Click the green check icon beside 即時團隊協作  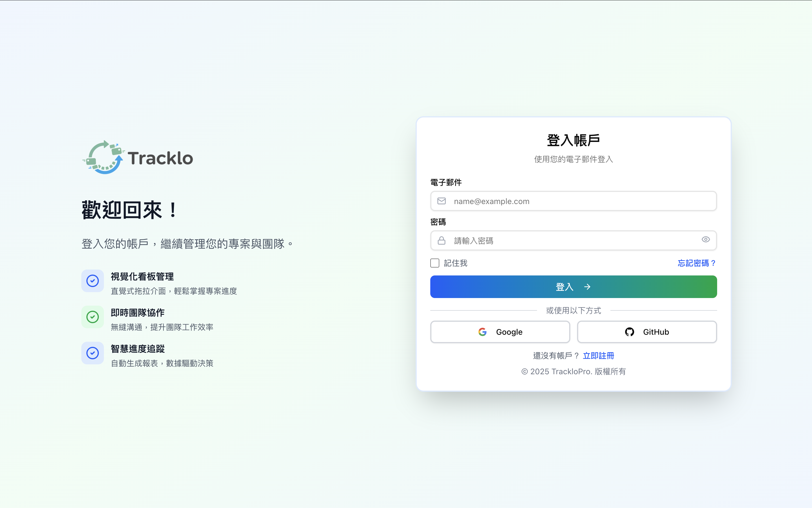(92, 317)
